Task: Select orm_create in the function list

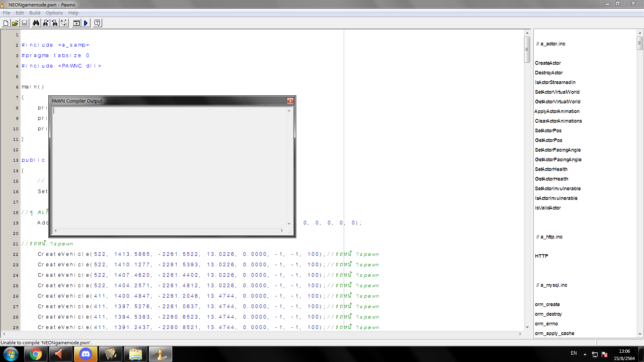Action: [547, 304]
